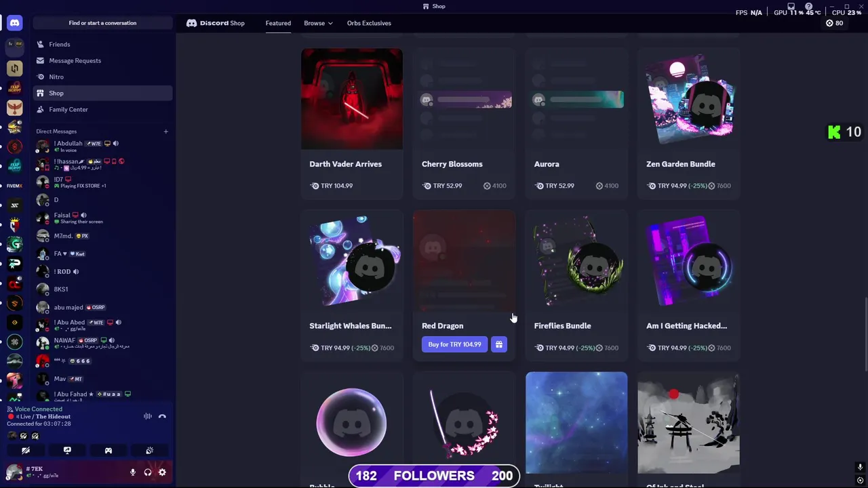The height and width of the screenshot is (488, 868).
Task: Switch to the Featured tab
Action: tap(278, 23)
